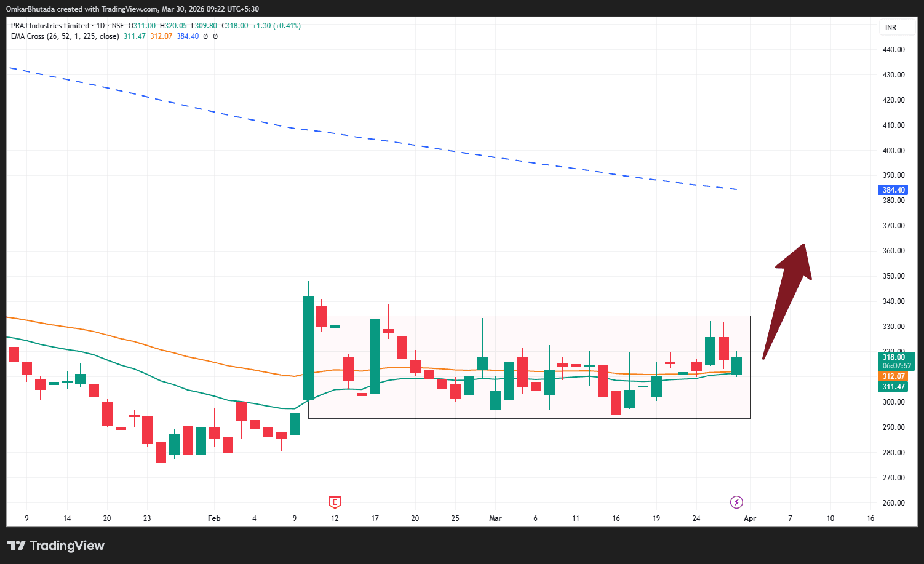The width and height of the screenshot is (924, 564).
Task: Click the 420.00 price scale tick
Action: [x=893, y=100]
